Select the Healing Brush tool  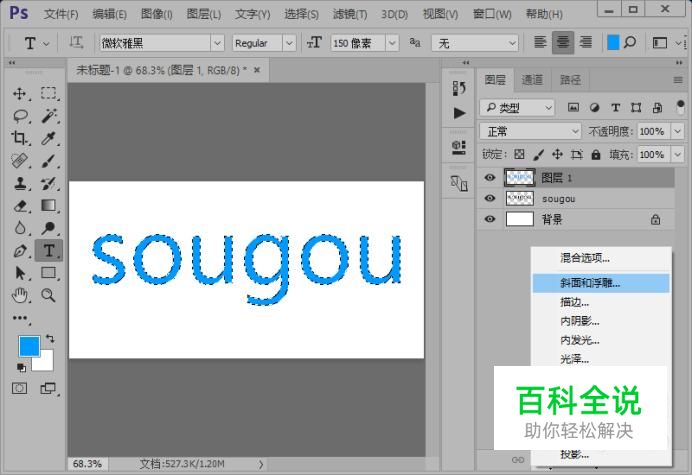point(19,161)
